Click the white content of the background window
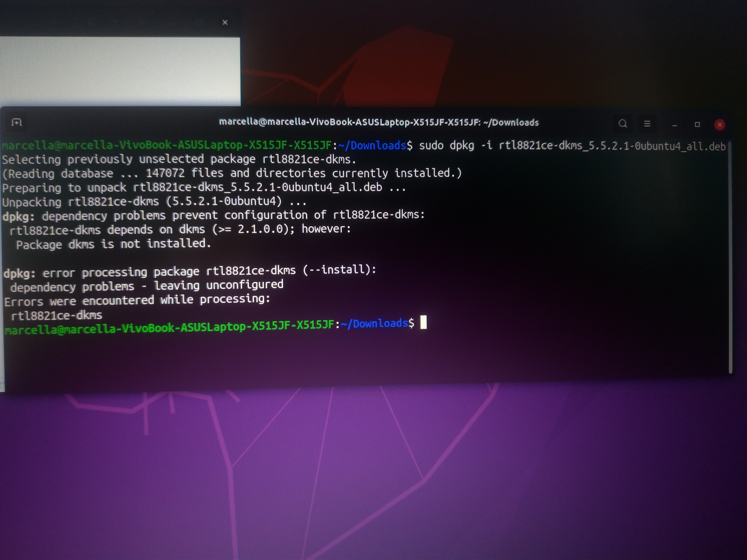747x560 pixels. tap(120, 72)
